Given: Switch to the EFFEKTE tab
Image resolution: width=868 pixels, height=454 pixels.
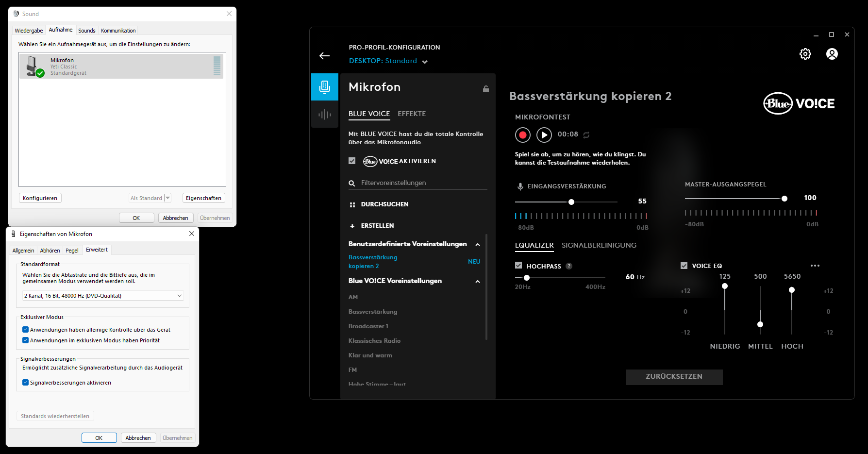Looking at the screenshot, I should pyautogui.click(x=412, y=114).
